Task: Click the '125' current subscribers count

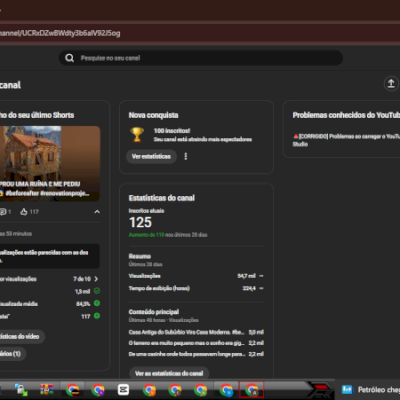Action: (x=140, y=222)
